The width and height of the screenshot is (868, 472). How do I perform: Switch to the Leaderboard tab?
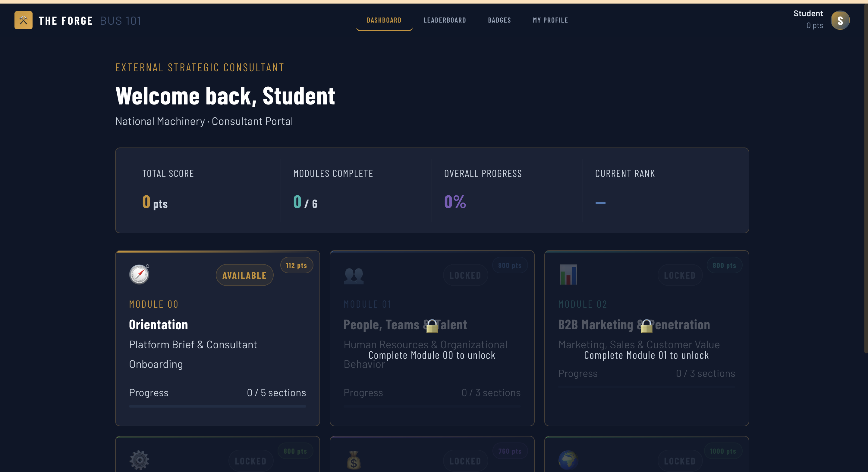click(x=445, y=20)
